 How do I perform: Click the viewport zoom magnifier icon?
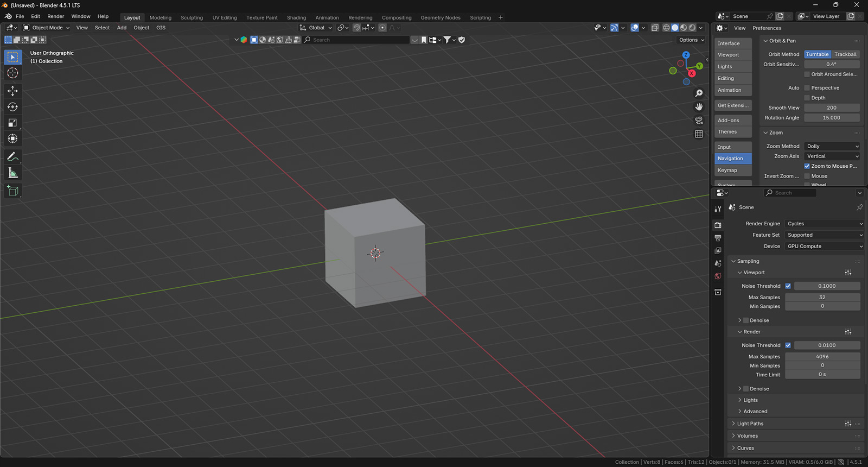point(699,93)
